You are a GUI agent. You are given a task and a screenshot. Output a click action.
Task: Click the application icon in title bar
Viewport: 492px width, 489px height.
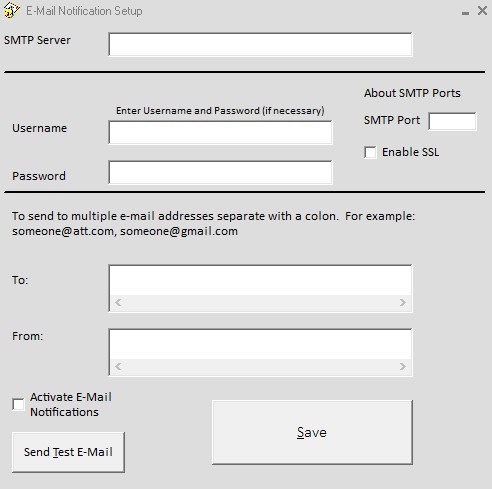(x=11, y=10)
